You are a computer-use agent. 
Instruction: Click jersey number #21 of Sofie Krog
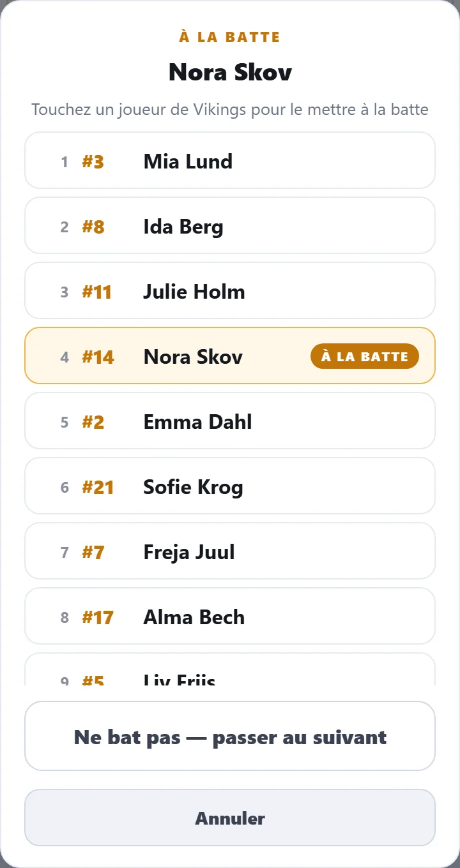(x=98, y=488)
